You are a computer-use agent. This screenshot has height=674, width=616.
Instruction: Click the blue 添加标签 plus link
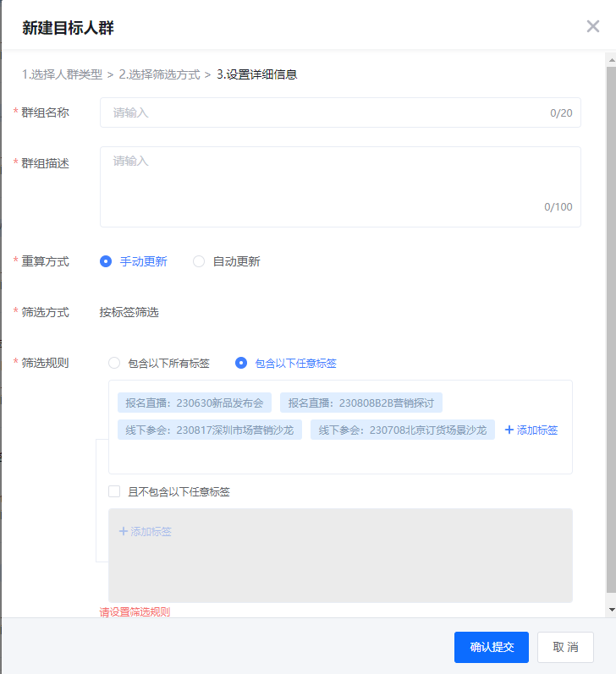tap(531, 430)
